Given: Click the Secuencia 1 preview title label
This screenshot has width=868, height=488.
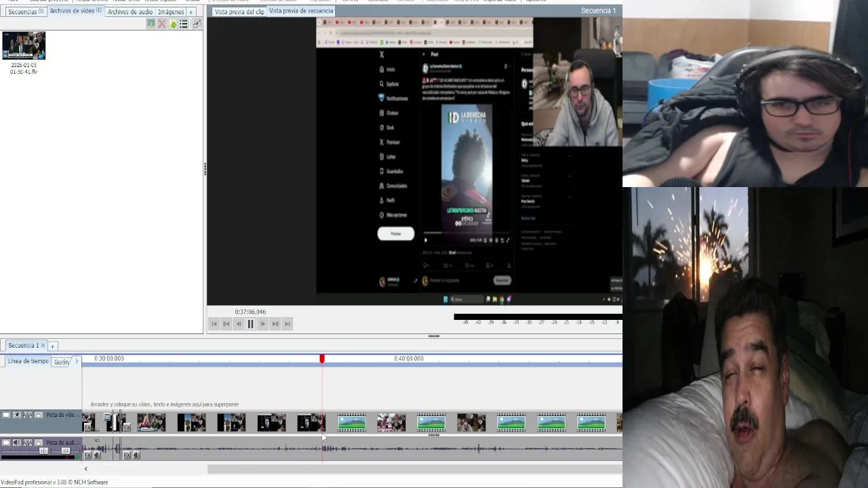Looking at the screenshot, I should (x=598, y=10).
